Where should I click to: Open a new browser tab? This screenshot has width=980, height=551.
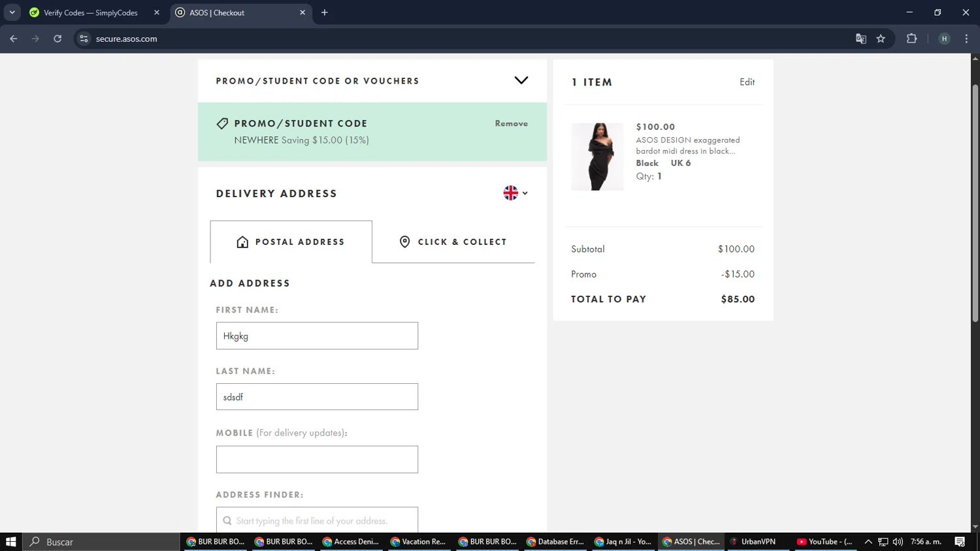pos(325,12)
